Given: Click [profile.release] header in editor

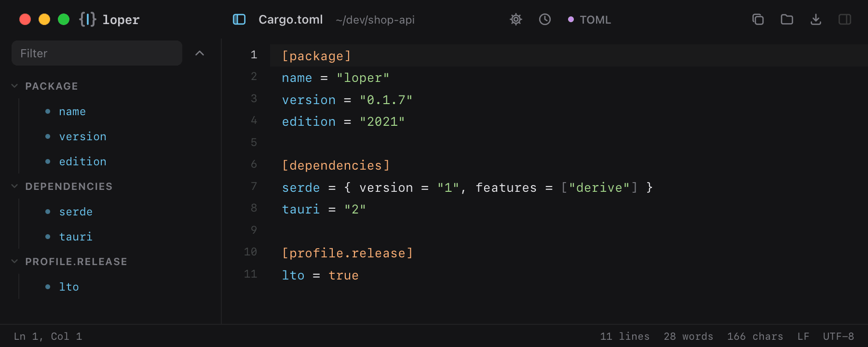Looking at the screenshot, I should point(347,253).
